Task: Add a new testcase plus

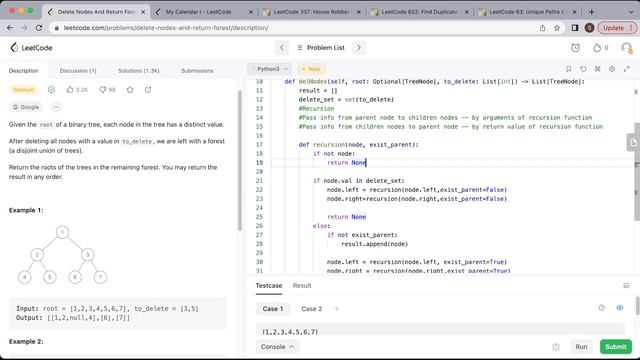Action: coord(337,309)
